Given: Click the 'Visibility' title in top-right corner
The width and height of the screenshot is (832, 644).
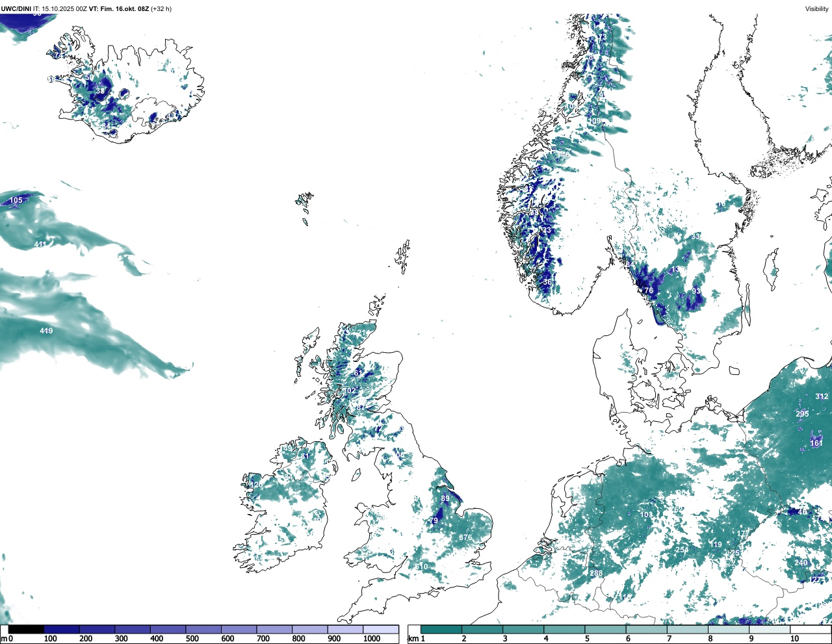Looking at the screenshot, I should pos(816,8).
